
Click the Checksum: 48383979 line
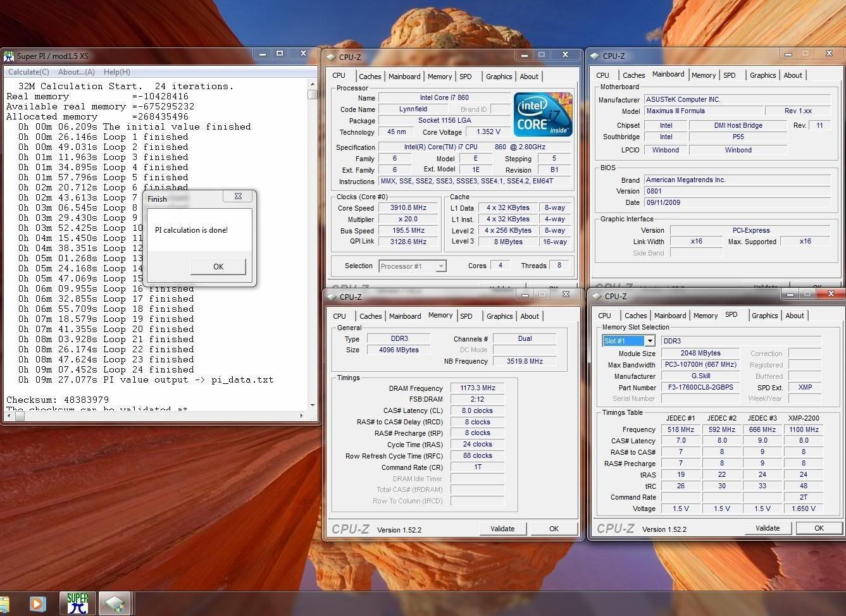click(58, 400)
